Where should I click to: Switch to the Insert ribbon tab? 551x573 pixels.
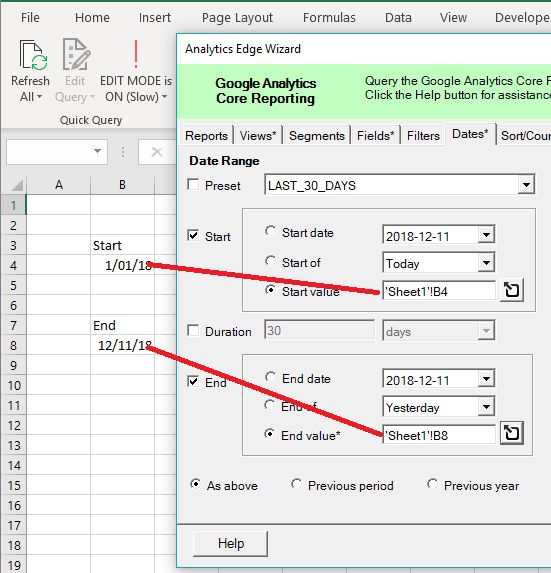pyautogui.click(x=155, y=18)
